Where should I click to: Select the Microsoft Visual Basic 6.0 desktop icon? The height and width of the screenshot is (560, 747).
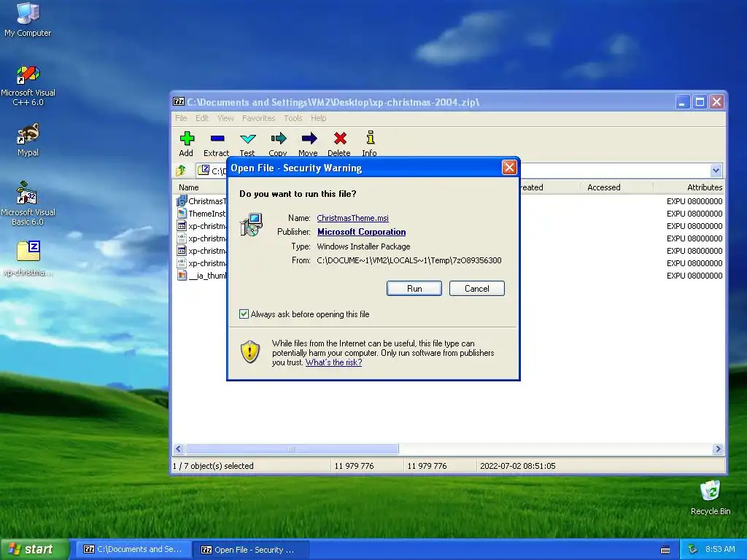tap(28, 204)
